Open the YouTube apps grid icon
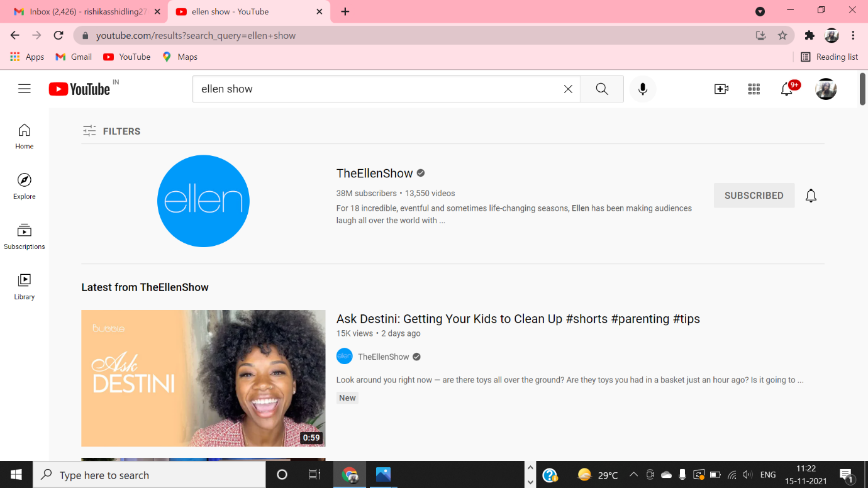This screenshot has height=488, width=868. [754, 89]
